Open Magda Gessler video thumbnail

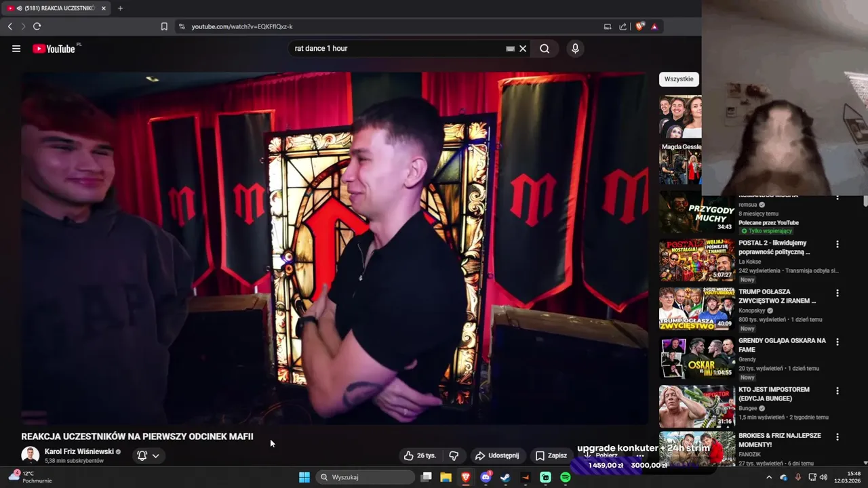tap(680, 163)
